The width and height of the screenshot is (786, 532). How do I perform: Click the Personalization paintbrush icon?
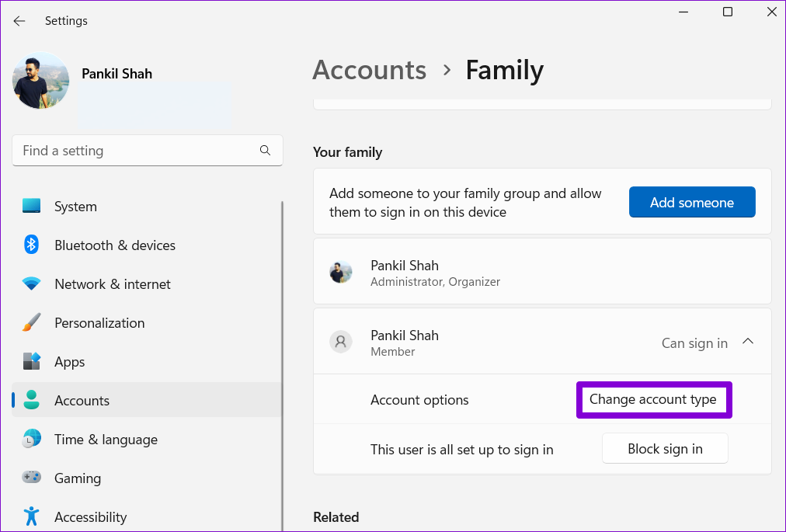31,323
